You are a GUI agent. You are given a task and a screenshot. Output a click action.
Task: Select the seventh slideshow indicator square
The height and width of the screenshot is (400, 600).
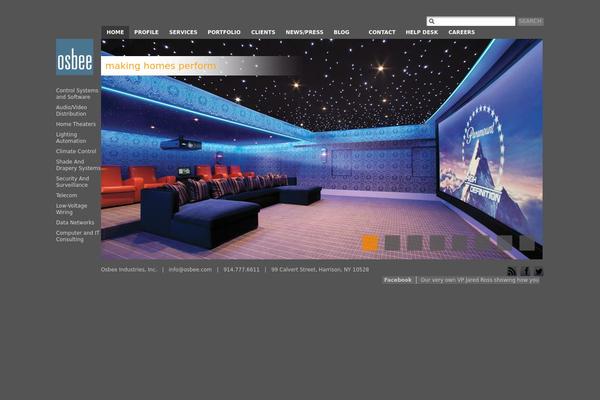click(x=505, y=243)
